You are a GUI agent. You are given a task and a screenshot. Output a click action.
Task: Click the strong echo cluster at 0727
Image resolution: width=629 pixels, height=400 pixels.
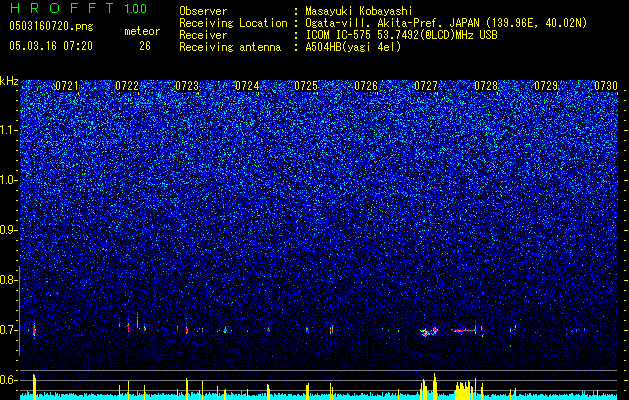point(429,331)
